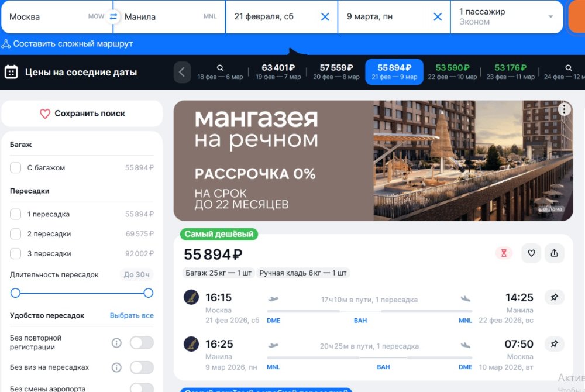Click the right handle of the layover duration slider
585x392 pixels.
pyautogui.click(x=149, y=293)
